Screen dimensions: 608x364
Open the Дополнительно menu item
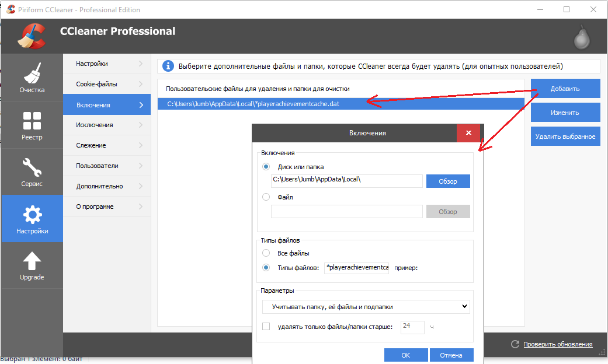click(x=107, y=186)
